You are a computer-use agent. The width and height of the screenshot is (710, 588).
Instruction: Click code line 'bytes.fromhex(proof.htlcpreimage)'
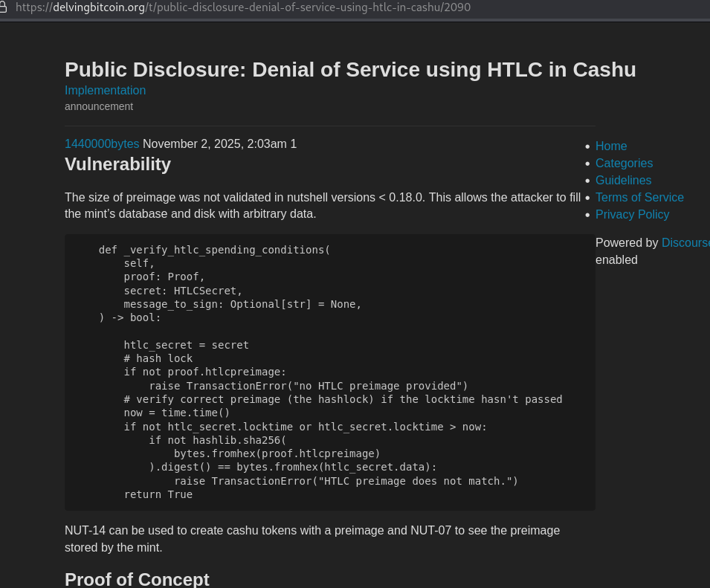point(277,453)
